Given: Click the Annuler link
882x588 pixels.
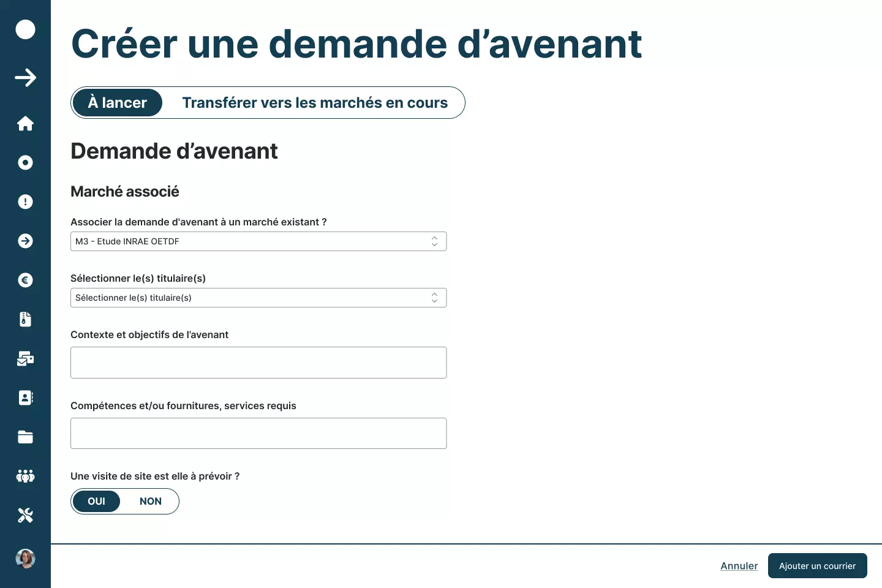Looking at the screenshot, I should (739, 566).
